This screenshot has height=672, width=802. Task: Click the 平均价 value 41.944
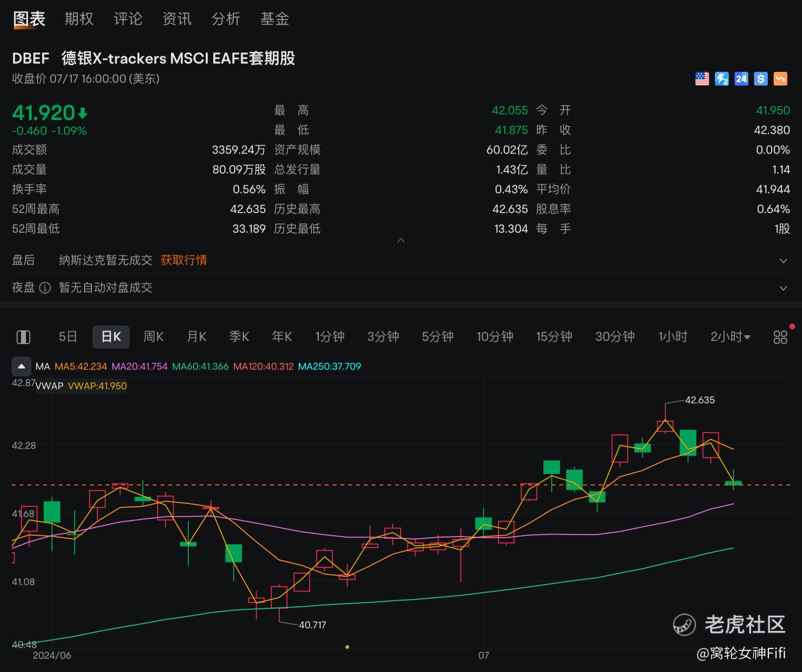pyautogui.click(x=773, y=189)
